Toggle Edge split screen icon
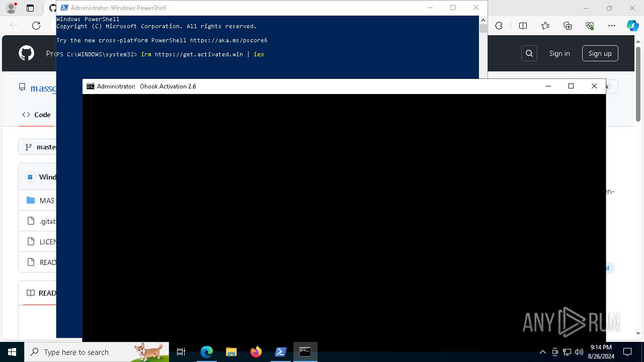The height and width of the screenshot is (362, 644). (x=523, y=26)
